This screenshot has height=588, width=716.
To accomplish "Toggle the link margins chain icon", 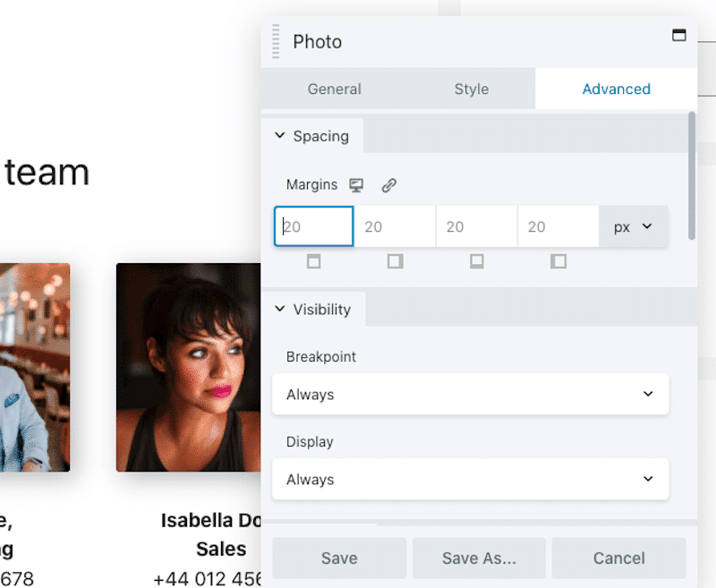I will (x=388, y=185).
